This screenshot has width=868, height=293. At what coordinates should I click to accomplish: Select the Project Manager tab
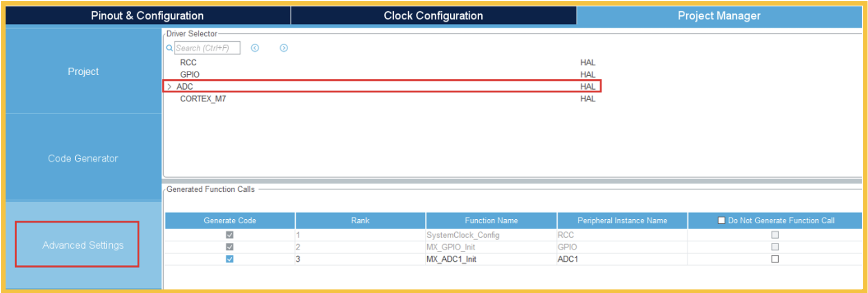tap(719, 16)
